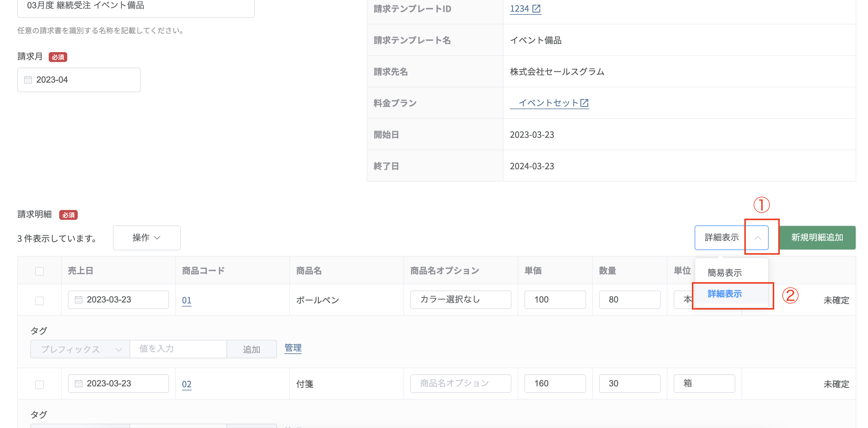The height and width of the screenshot is (428, 868).
Task: Click calendar icon in ボールペン row date
Action: click(x=79, y=300)
